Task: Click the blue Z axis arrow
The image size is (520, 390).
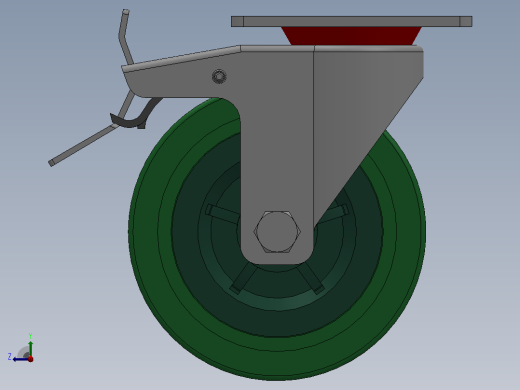Action: pyautogui.click(x=21, y=359)
